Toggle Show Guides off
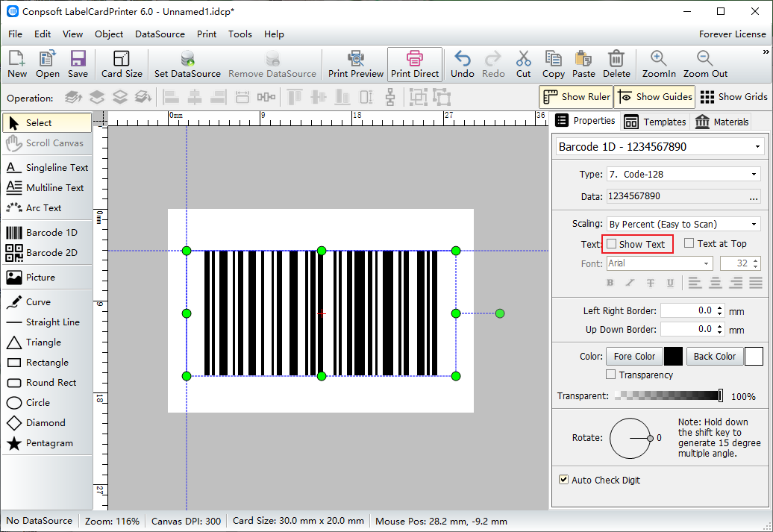 click(x=654, y=97)
